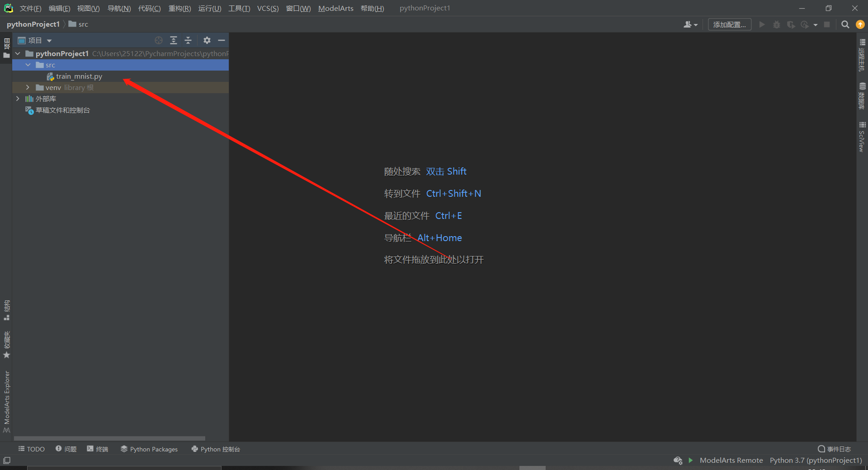Screen dimensions: 868x470
Task: Click the grayed-out stop square icon
Action: [827, 24]
